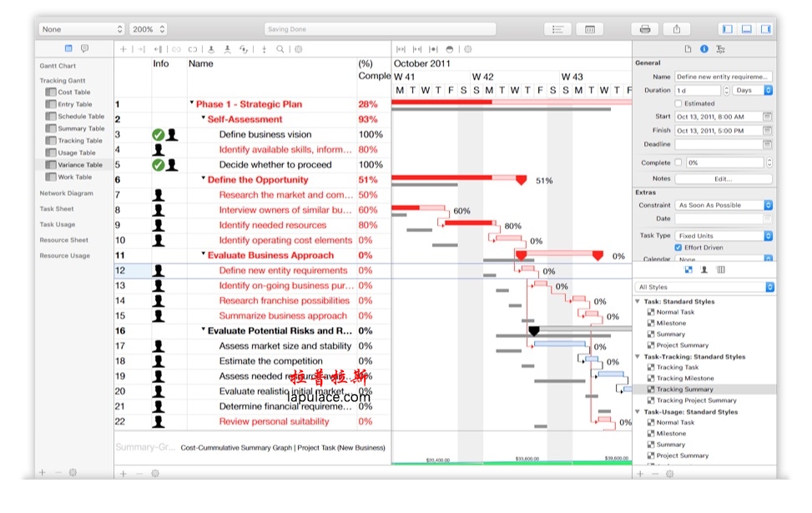Open the info inspector tab icon
Screen dimensions: 812x513
(704, 48)
